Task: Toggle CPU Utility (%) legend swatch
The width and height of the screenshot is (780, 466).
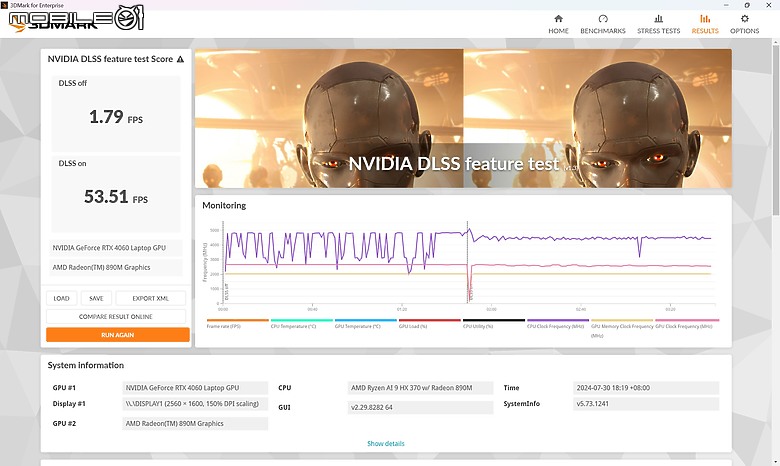Action: coord(494,320)
